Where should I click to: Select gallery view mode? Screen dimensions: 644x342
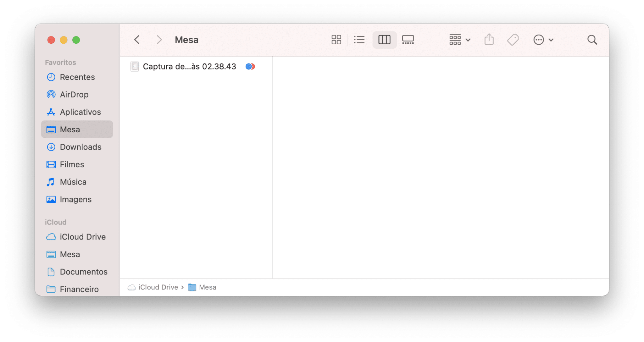(x=408, y=40)
